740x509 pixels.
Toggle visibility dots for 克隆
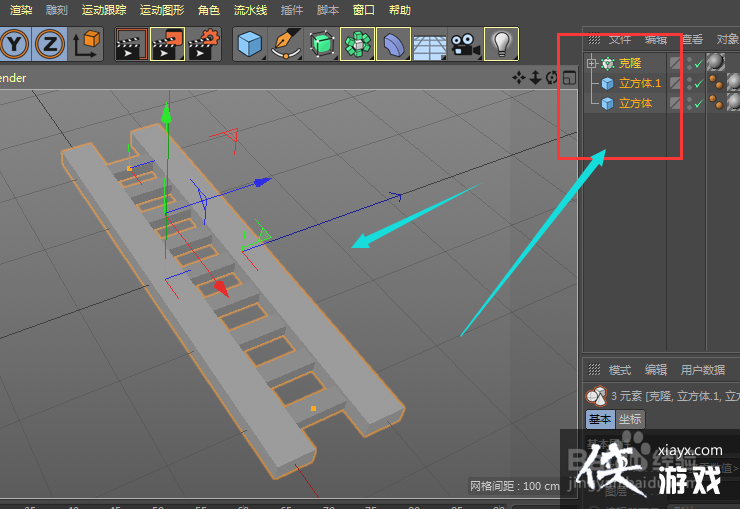tap(690, 63)
